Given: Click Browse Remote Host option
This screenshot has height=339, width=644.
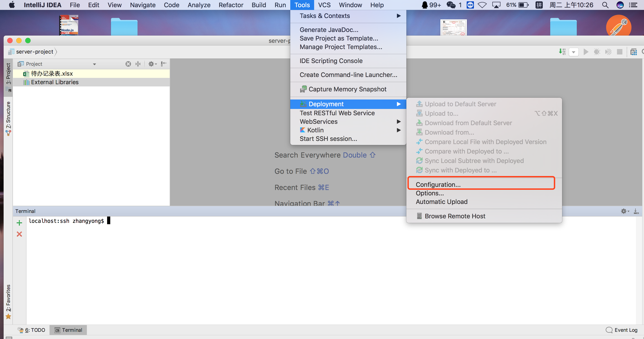Looking at the screenshot, I should [455, 216].
